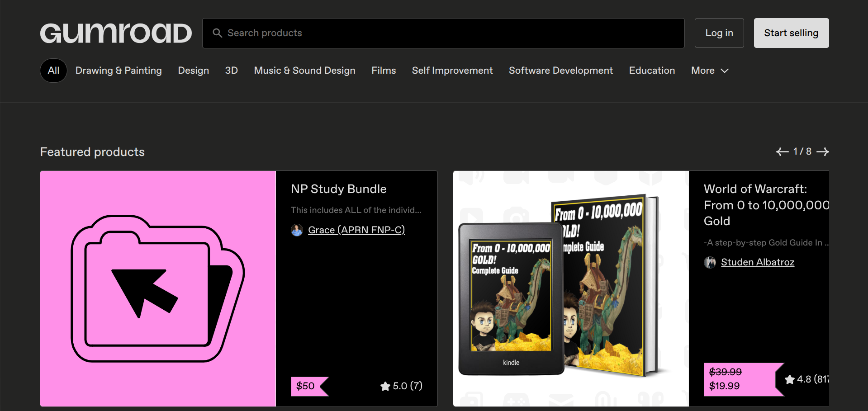
Task: Browse the Software Development category
Action: pos(560,71)
